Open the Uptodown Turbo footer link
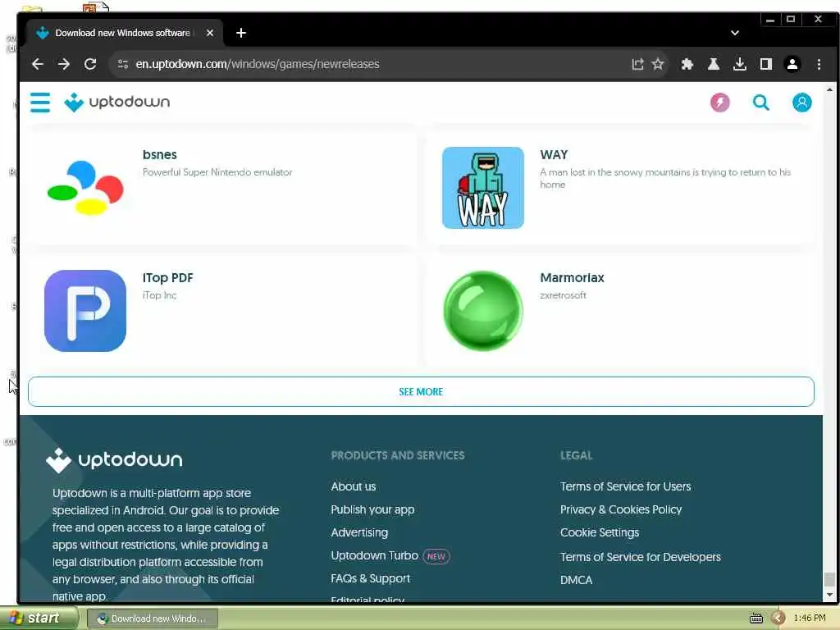The width and height of the screenshot is (840, 630). (x=374, y=555)
